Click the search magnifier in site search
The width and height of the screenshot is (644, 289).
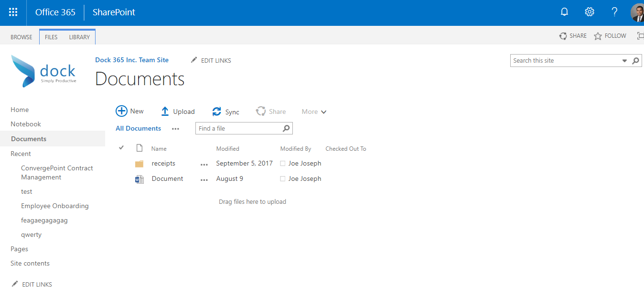(635, 61)
